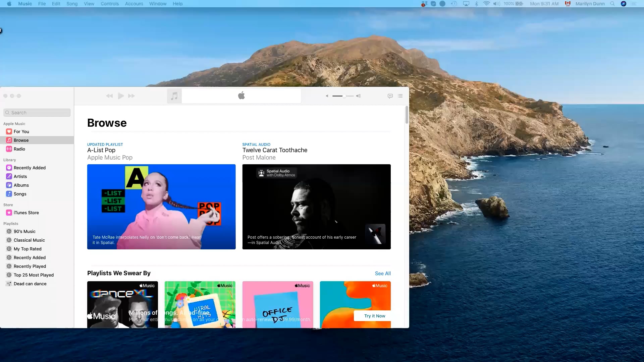Click the play button in toolbar
This screenshot has height=362, width=644.
coord(121,96)
